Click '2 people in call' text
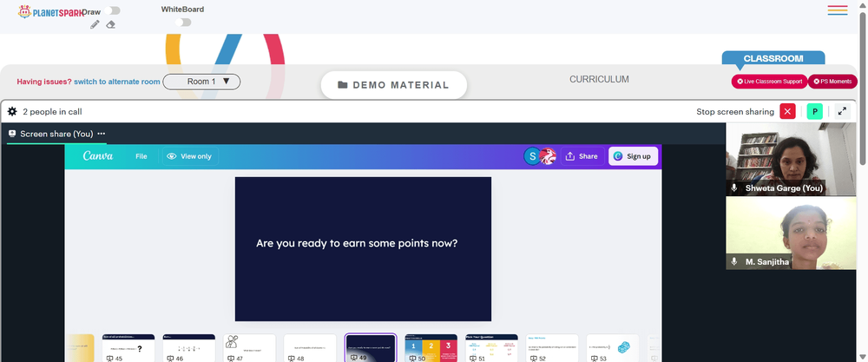 point(53,111)
